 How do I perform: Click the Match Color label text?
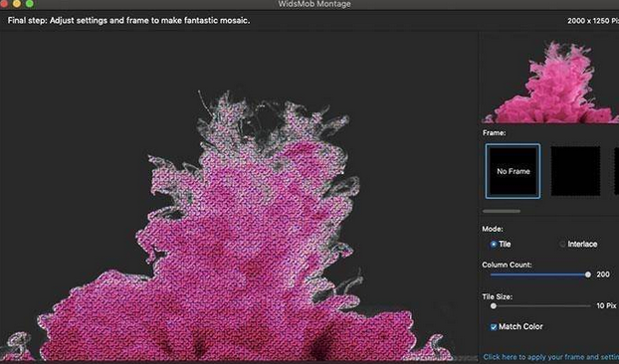[x=520, y=326]
